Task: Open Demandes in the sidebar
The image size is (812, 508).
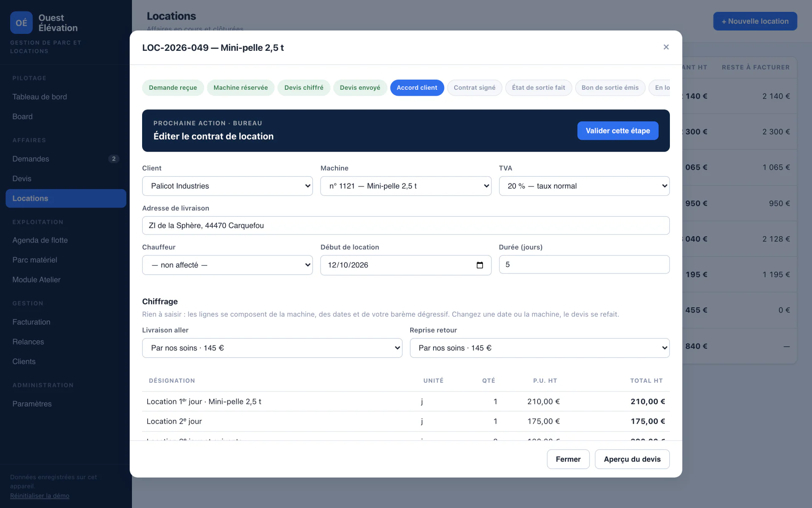Action: (x=66, y=159)
